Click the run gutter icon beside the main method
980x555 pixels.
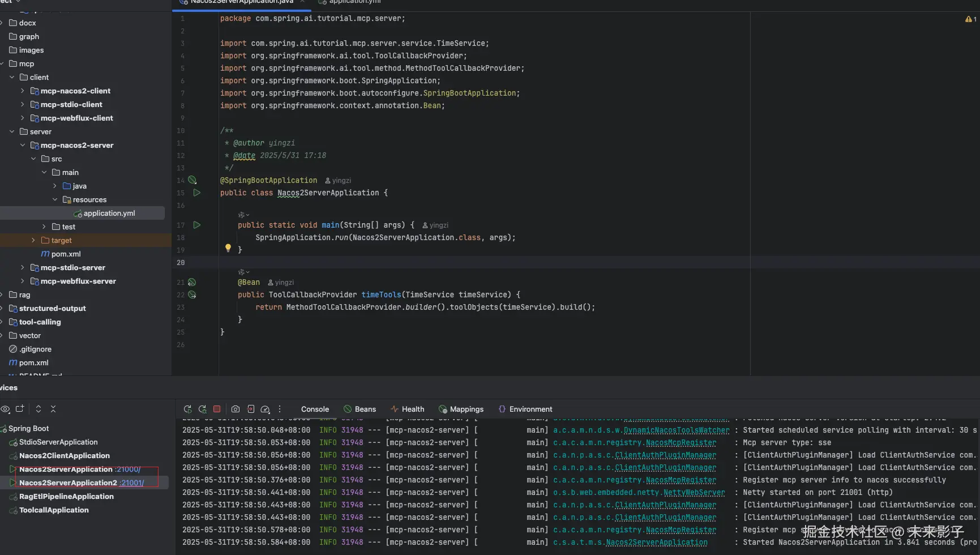point(197,225)
